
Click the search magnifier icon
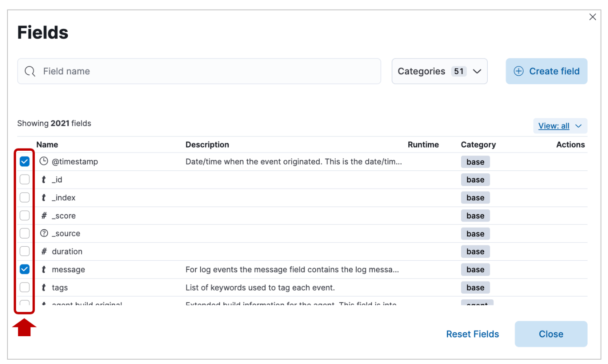pyautogui.click(x=30, y=72)
